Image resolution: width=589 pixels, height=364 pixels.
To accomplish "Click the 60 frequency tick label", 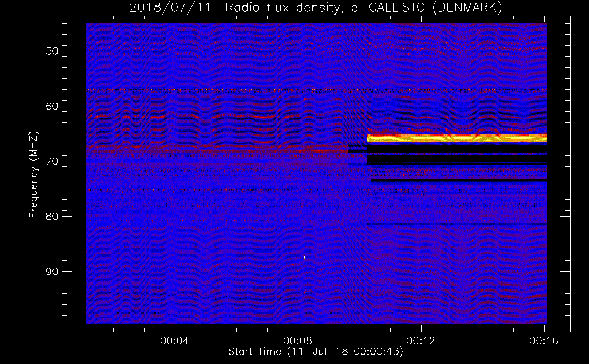I will click(x=52, y=106).
